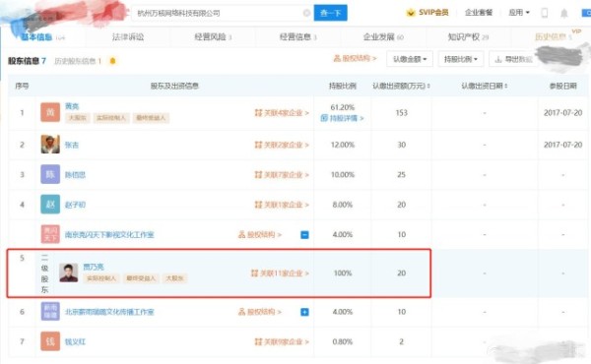Click the pink 南京亮闪天下 studio logo
Screen dimensions: 591x364
pyautogui.click(x=50, y=234)
